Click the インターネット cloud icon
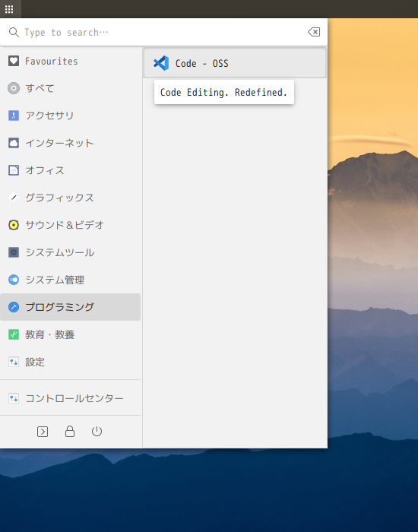Viewport: 418px width, 532px height. (14, 143)
